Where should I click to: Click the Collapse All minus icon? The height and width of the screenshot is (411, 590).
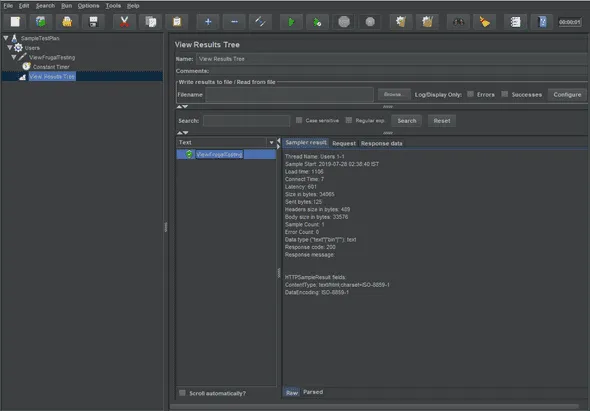click(234, 22)
